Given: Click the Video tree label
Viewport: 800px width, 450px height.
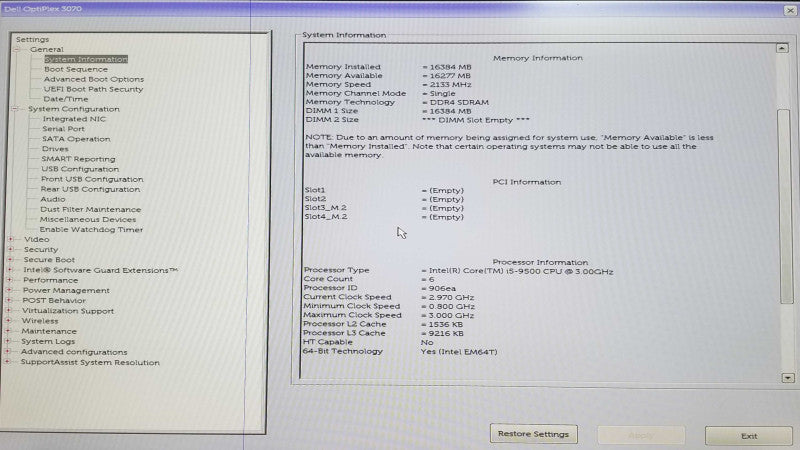Looking at the screenshot, I should 37,239.
